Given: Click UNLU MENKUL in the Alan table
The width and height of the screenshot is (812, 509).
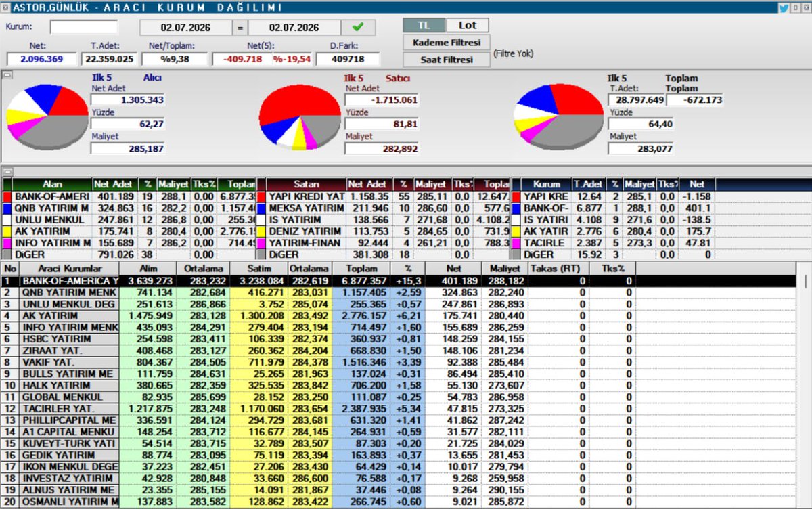Looking at the screenshot, I should click(x=49, y=219).
